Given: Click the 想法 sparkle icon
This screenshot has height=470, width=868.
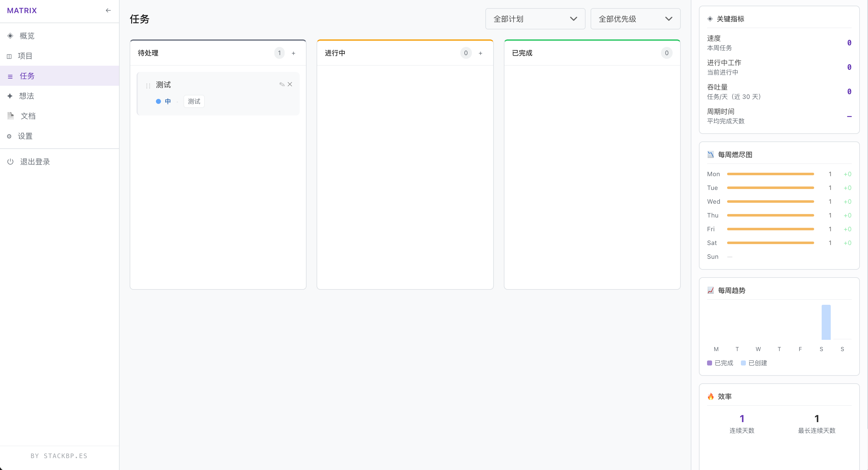Looking at the screenshot, I should [x=10, y=96].
